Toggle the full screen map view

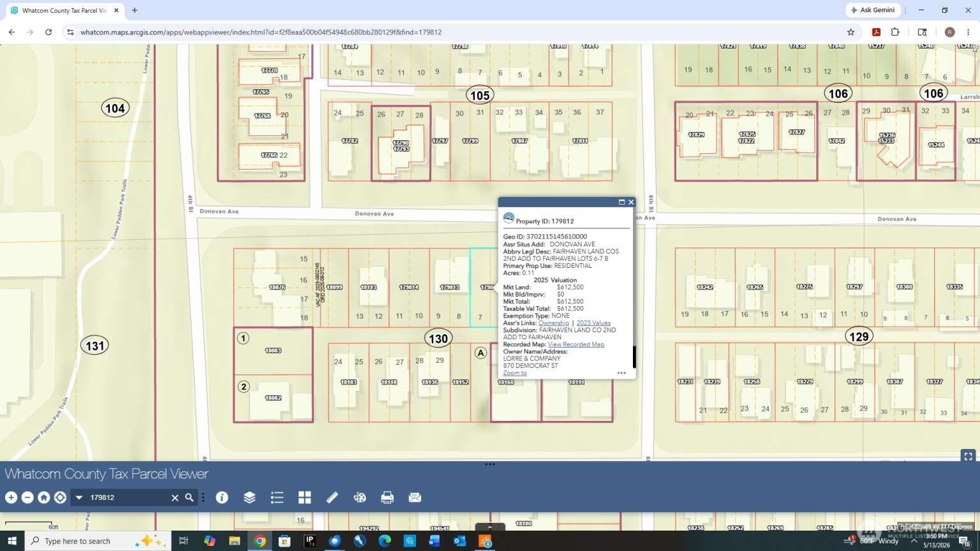(x=968, y=456)
